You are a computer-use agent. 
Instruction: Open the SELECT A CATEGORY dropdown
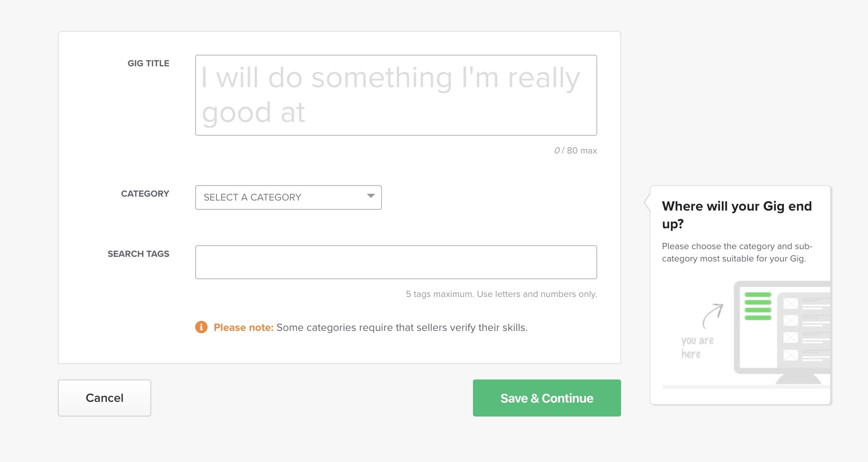(x=288, y=197)
